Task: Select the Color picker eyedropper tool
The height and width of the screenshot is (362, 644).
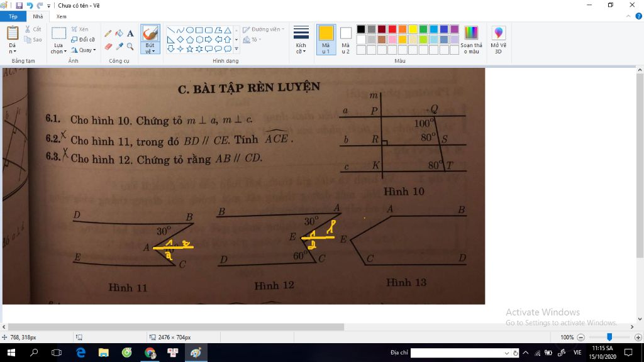Action: (119, 47)
